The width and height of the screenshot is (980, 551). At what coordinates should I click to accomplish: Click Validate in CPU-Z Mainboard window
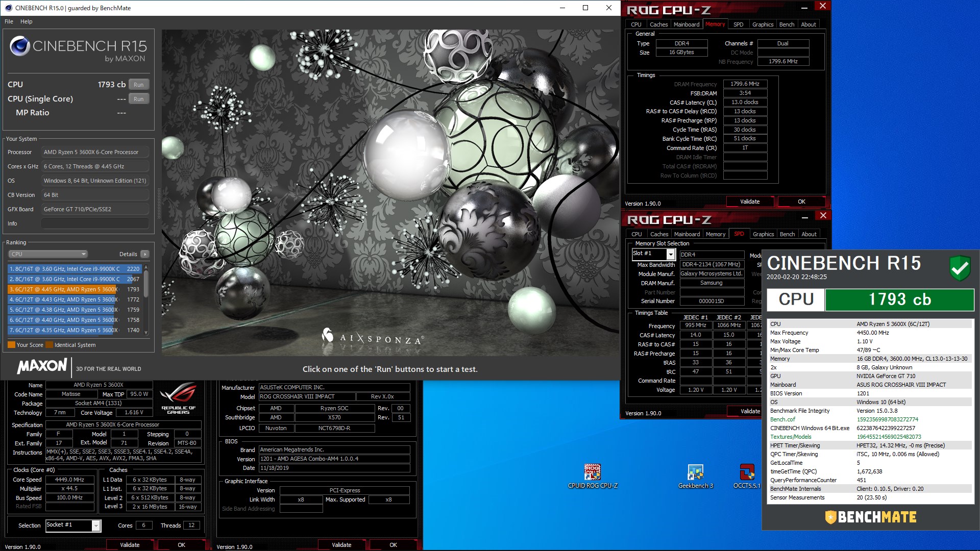[341, 545]
